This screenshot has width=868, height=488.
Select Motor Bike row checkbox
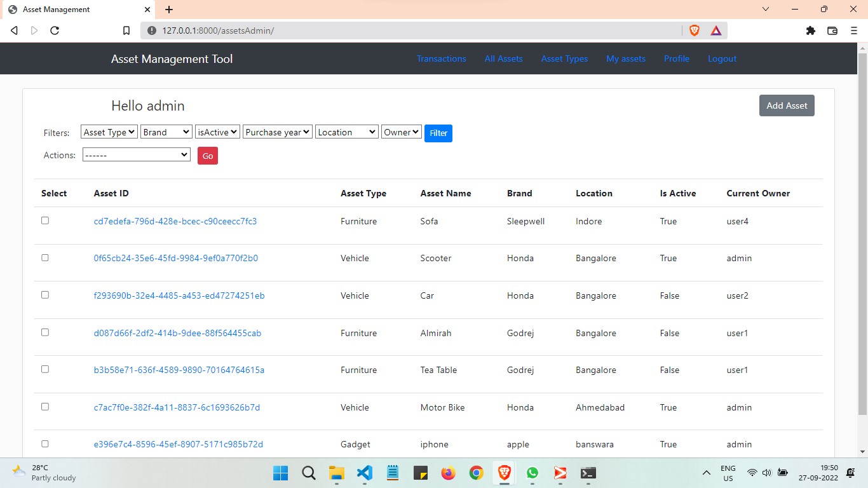click(x=45, y=407)
